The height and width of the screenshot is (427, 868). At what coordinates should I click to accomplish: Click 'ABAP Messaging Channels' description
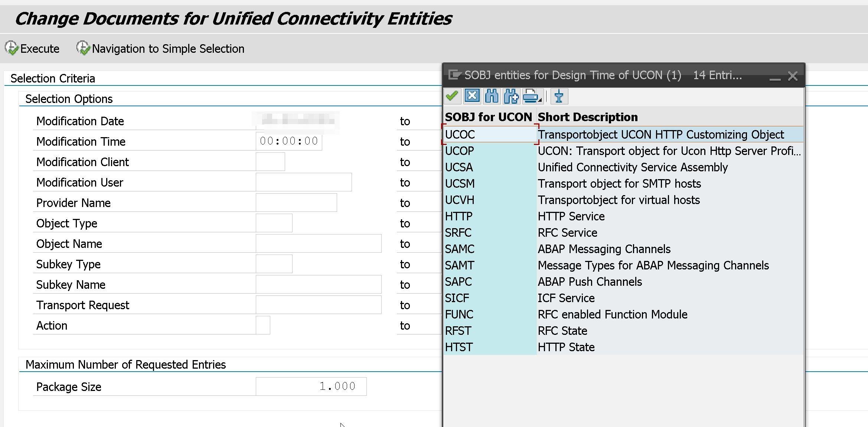604,249
